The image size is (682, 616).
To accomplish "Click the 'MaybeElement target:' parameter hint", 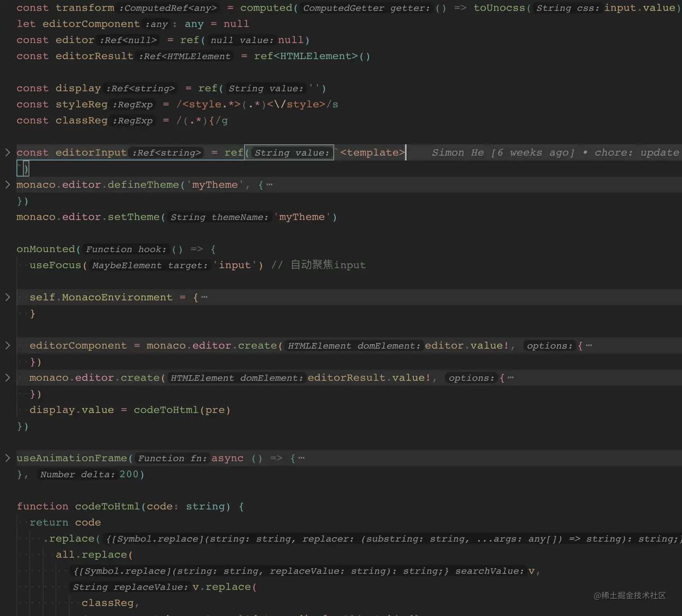I will (x=150, y=266).
